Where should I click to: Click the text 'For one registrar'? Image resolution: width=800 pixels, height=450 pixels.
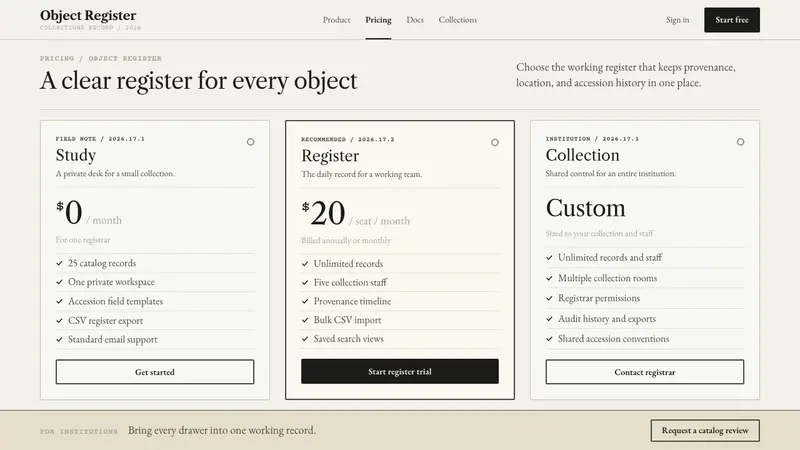83,240
